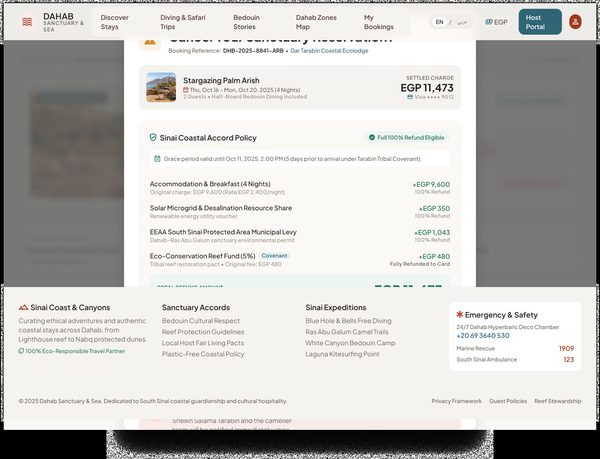Open Laguna Kitesurfing Point link

tap(342, 354)
